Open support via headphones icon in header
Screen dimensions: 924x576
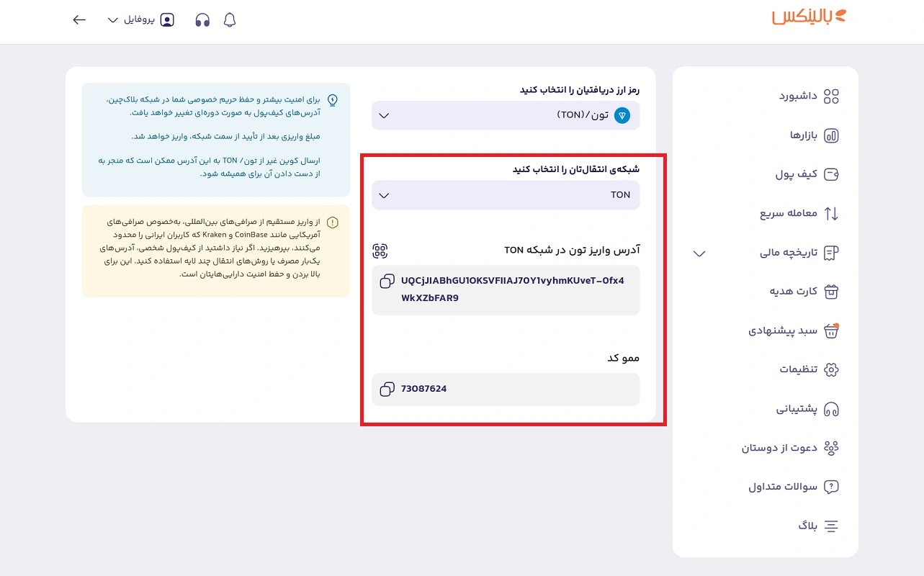202,20
